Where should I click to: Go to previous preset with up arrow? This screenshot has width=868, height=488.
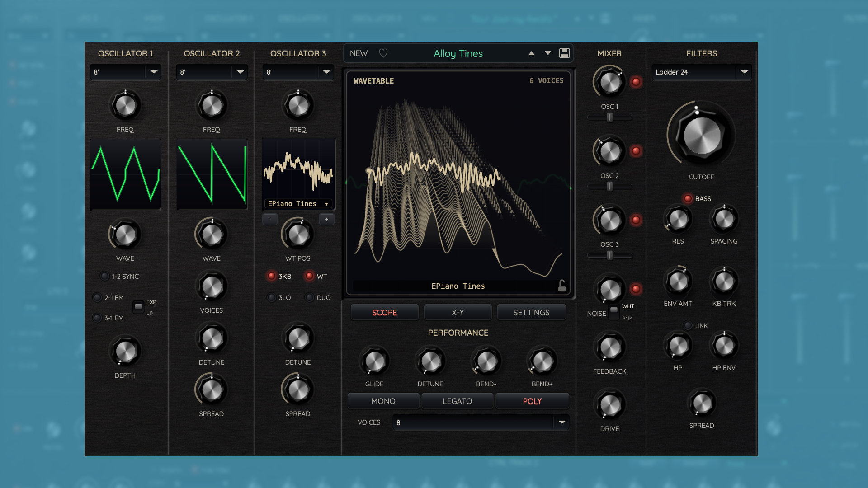coord(532,53)
